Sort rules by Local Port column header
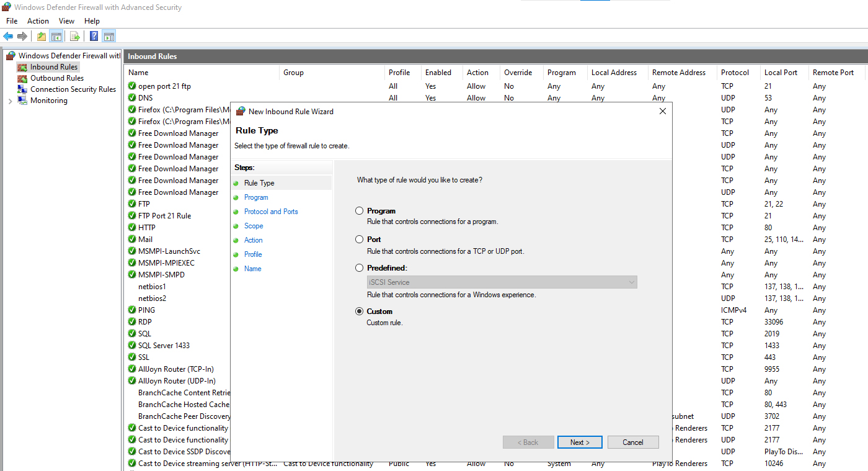 coord(781,73)
